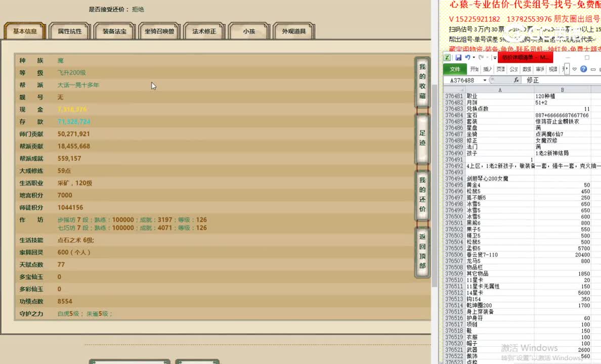This screenshot has width=601, height=364.
Task: Select the value 20400 in column B
Action: pos(562,255)
